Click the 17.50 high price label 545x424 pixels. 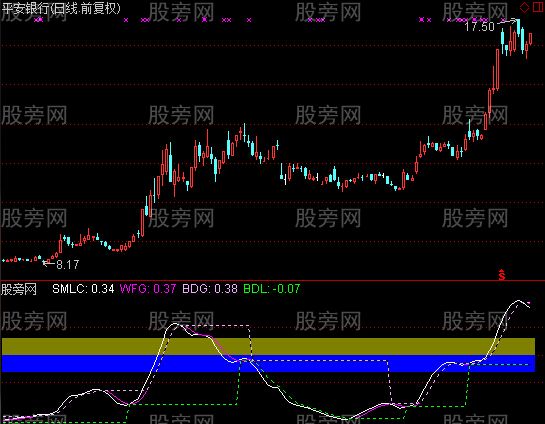tap(479, 26)
